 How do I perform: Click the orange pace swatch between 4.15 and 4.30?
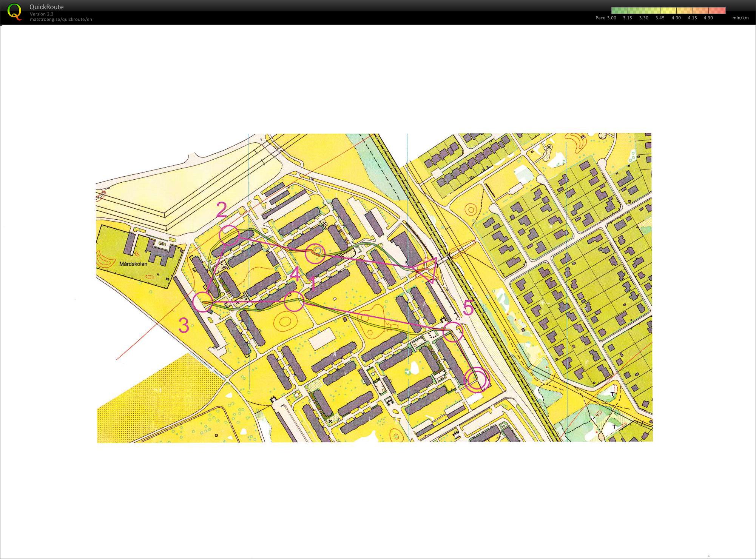pyautogui.click(x=701, y=11)
